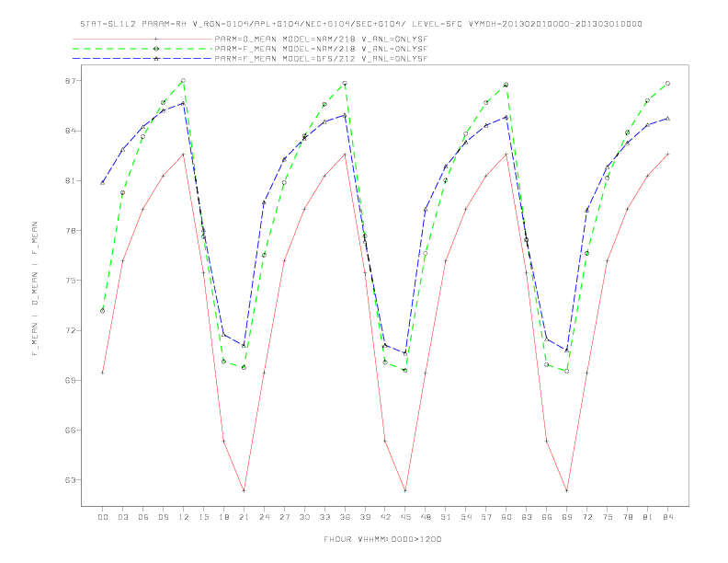Click the x-axis label FHOUR VHHMM:0000>1200

(x=382, y=539)
